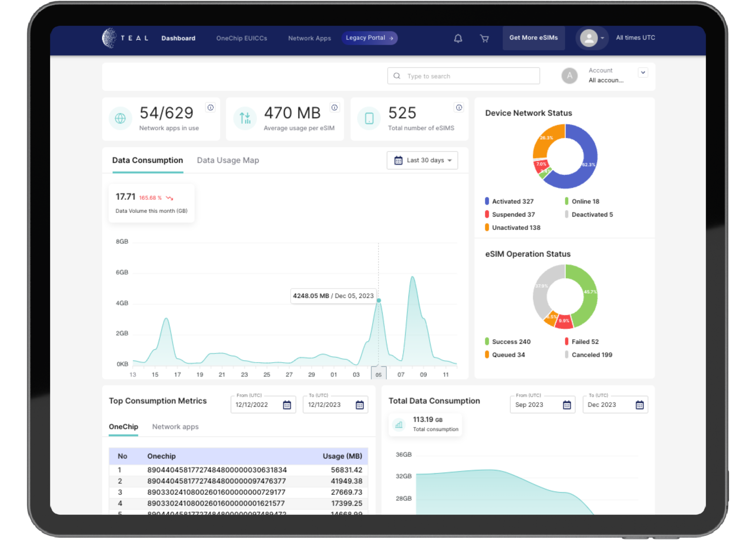Viewport: 756px width, 540px height.
Task: Expand the Last 30 days dropdown
Action: (422, 160)
